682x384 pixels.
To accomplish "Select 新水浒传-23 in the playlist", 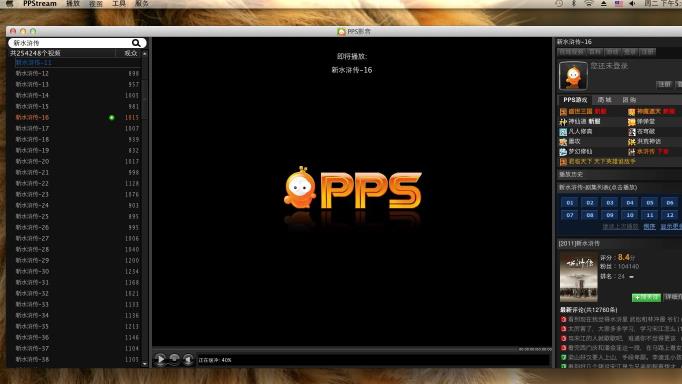I will click(x=77, y=194).
